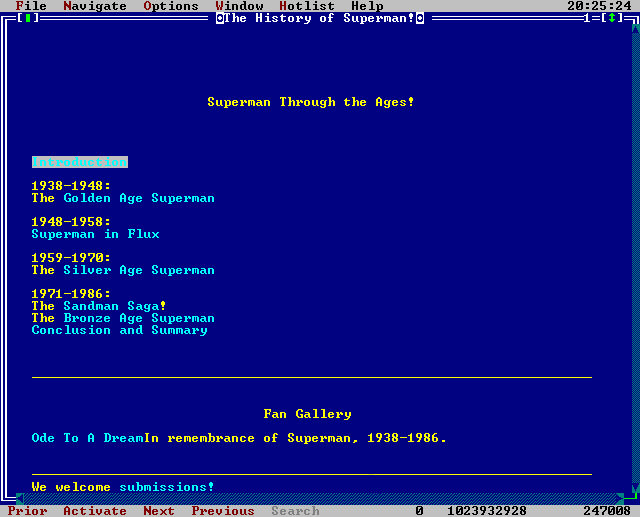Screen dimensions: 640x517
Task: Click Next in the status bar
Action: click(x=159, y=511)
